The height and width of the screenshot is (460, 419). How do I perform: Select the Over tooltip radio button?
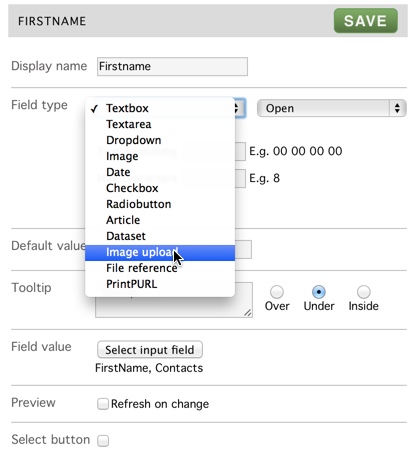click(x=277, y=292)
